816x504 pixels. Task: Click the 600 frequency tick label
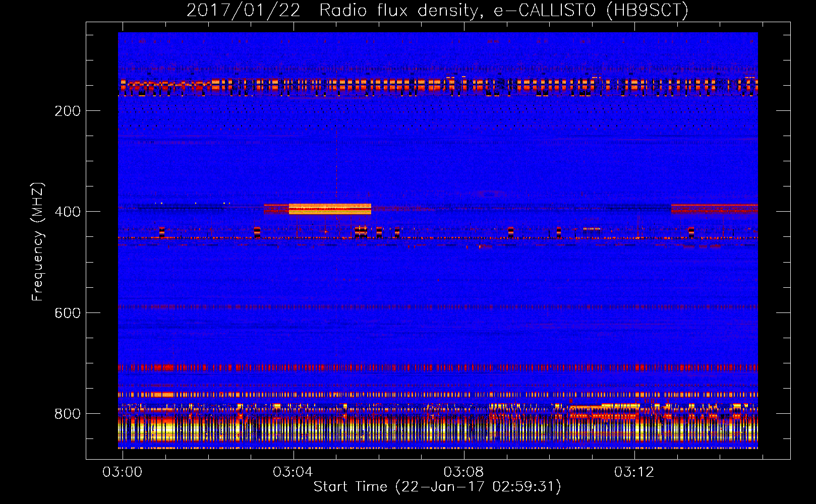pyautogui.click(x=68, y=313)
